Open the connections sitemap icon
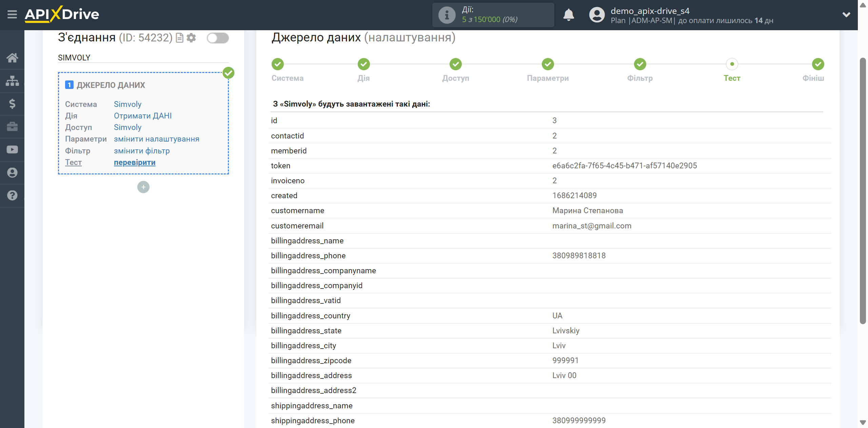868x428 pixels. pyautogui.click(x=12, y=81)
